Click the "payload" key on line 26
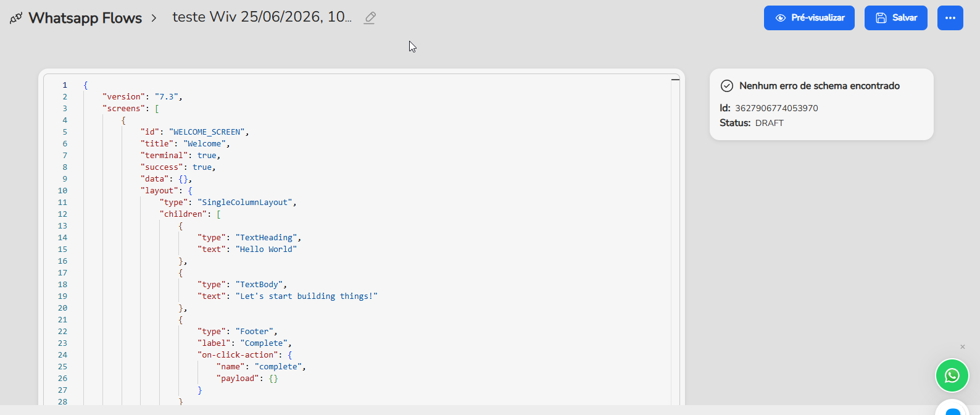This screenshot has height=415, width=980. click(238, 379)
